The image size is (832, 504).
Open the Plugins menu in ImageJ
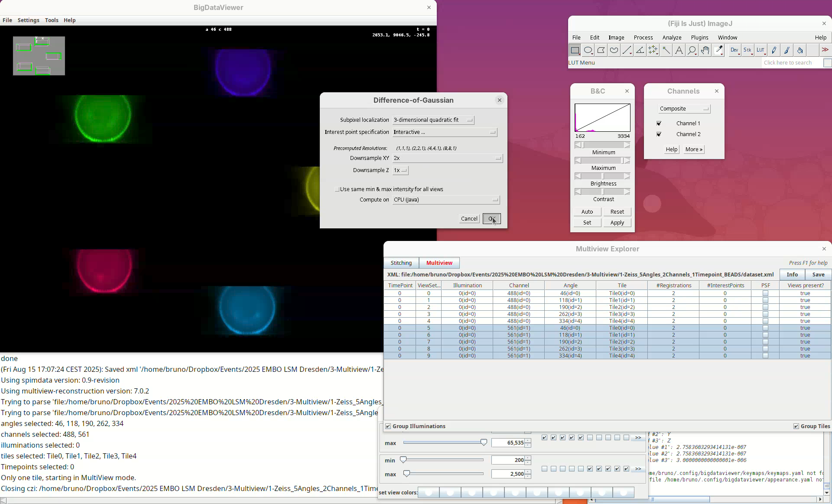(x=699, y=38)
